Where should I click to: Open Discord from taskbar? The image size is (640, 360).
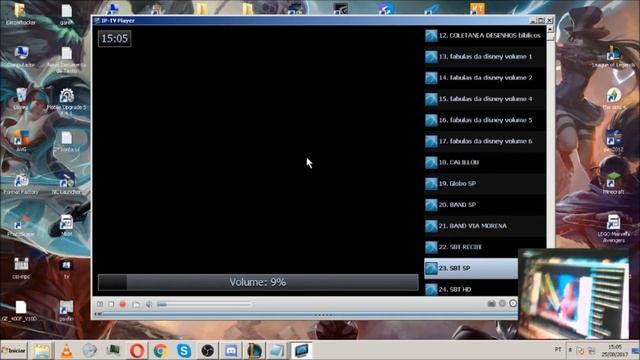pyautogui.click(x=231, y=351)
